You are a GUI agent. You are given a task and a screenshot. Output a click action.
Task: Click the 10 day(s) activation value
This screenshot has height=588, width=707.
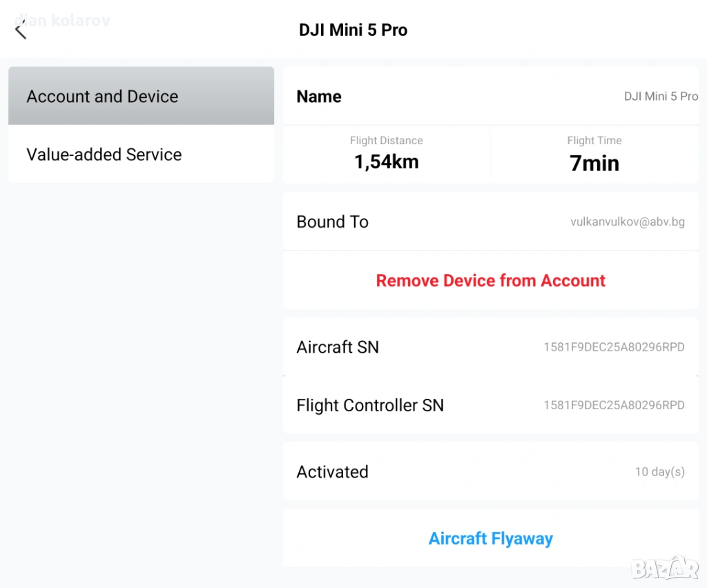(659, 472)
